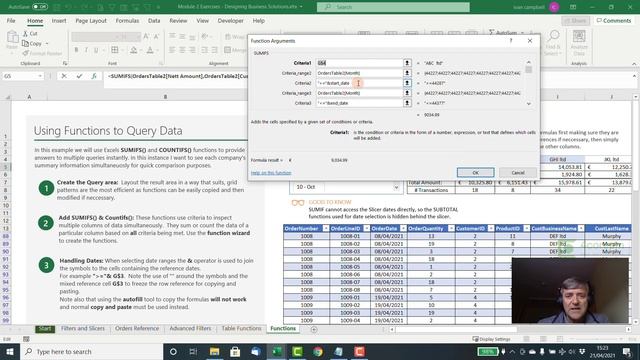Open the Windows Start menu
The height and width of the screenshot is (360, 640).
click(x=10, y=351)
